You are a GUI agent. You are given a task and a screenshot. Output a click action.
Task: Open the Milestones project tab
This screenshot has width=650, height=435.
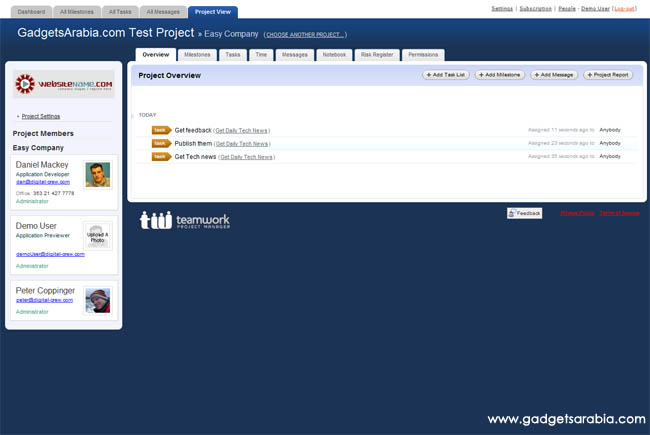click(x=197, y=55)
